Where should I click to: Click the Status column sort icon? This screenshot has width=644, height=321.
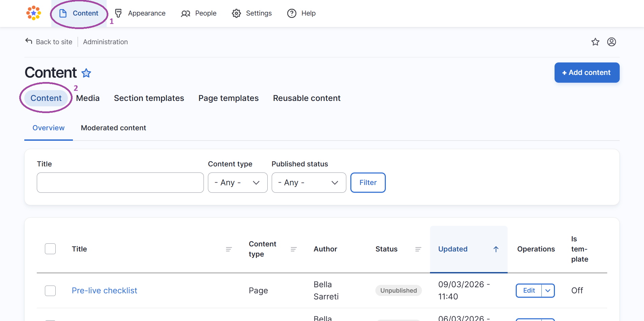pos(418,249)
